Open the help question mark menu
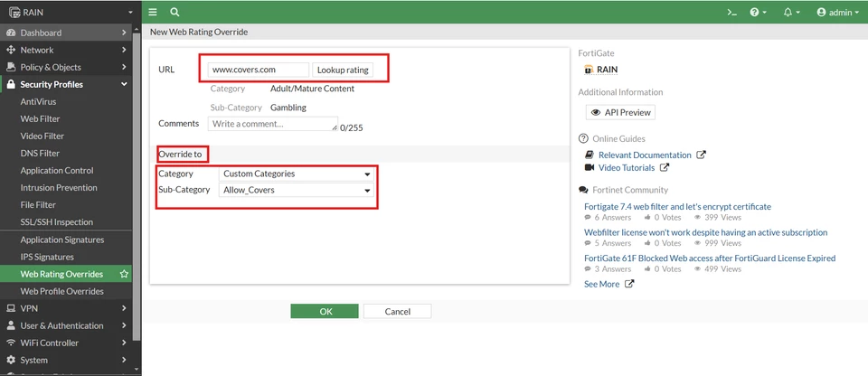 (758, 12)
